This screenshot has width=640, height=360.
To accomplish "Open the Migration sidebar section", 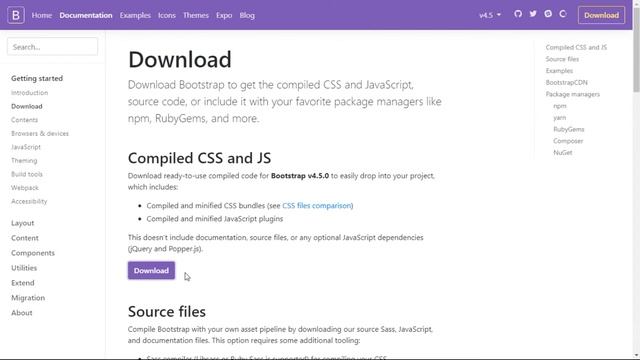I will pos(28,298).
